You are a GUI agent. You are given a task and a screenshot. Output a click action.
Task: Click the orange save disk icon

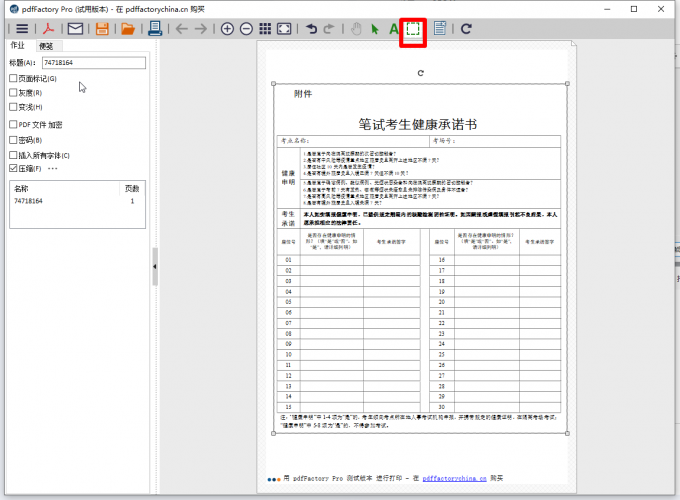pyautogui.click(x=102, y=29)
